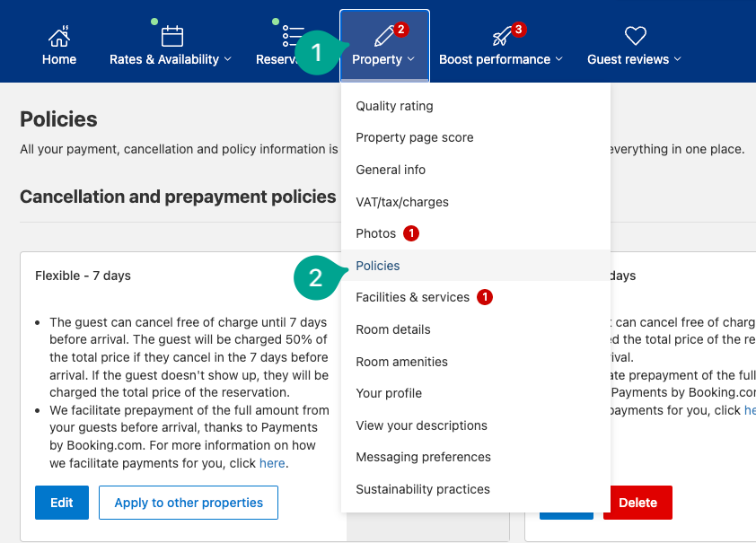Click the Home house icon
This screenshot has height=543, width=756.
pyautogui.click(x=59, y=36)
